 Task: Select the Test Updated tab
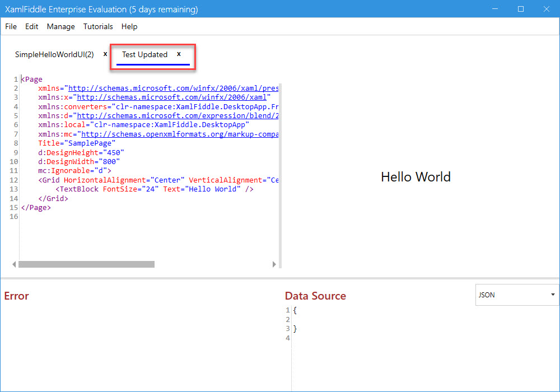[144, 54]
